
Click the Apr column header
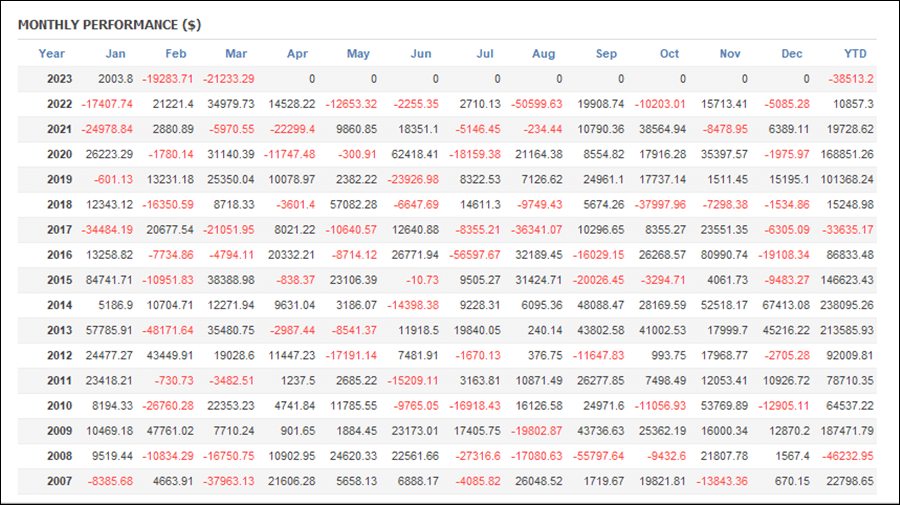[x=297, y=54]
